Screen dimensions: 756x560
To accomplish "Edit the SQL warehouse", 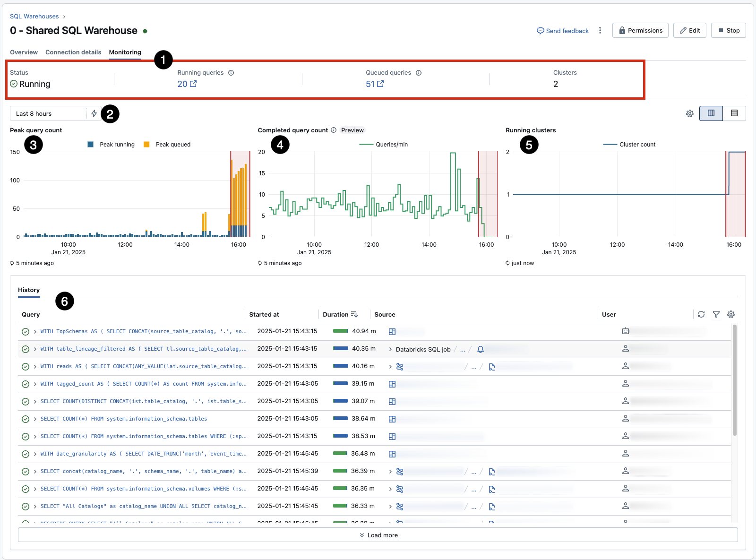I will coord(690,30).
